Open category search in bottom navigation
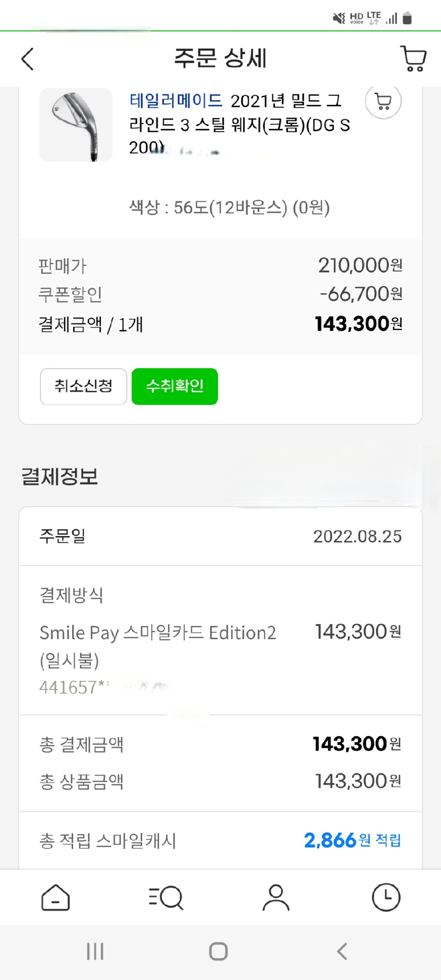Viewport: 441px width, 980px height. click(x=166, y=898)
